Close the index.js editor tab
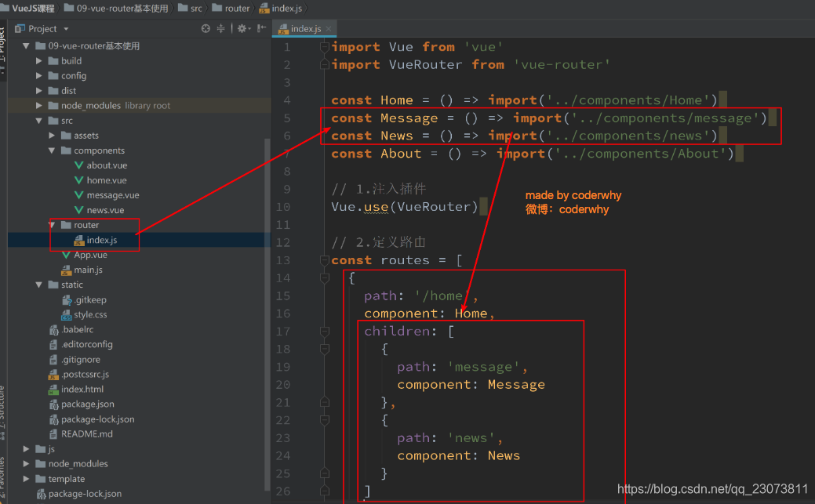This screenshot has height=504, width=815. pos(329,28)
